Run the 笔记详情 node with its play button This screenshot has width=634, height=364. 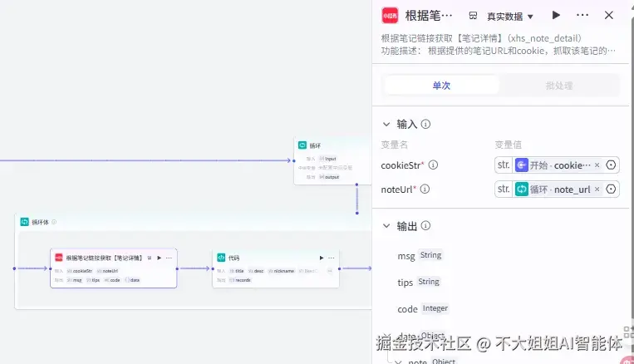(x=160, y=258)
